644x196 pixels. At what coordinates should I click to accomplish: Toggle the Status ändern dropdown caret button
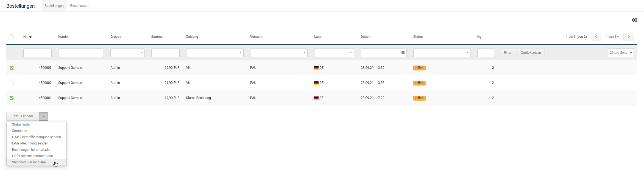(x=43, y=117)
